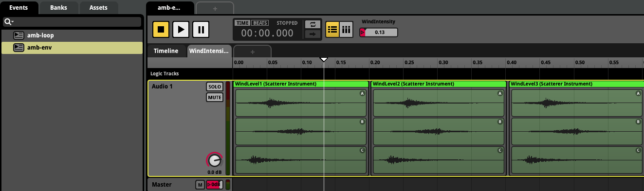Switch time display to TIME mode
Image resolution: width=644 pixels, height=191 pixels.
tap(242, 23)
